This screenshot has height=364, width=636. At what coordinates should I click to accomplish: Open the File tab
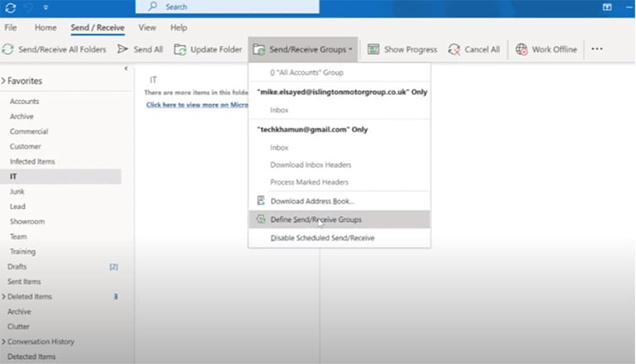pyautogui.click(x=11, y=27)
